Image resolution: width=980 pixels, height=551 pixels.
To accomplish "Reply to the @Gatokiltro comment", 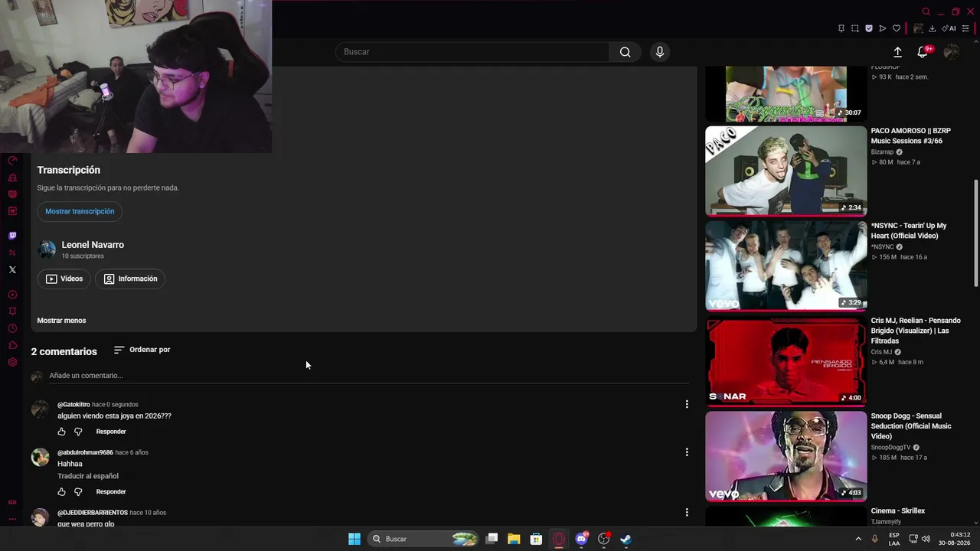I will tap(111, 432).
